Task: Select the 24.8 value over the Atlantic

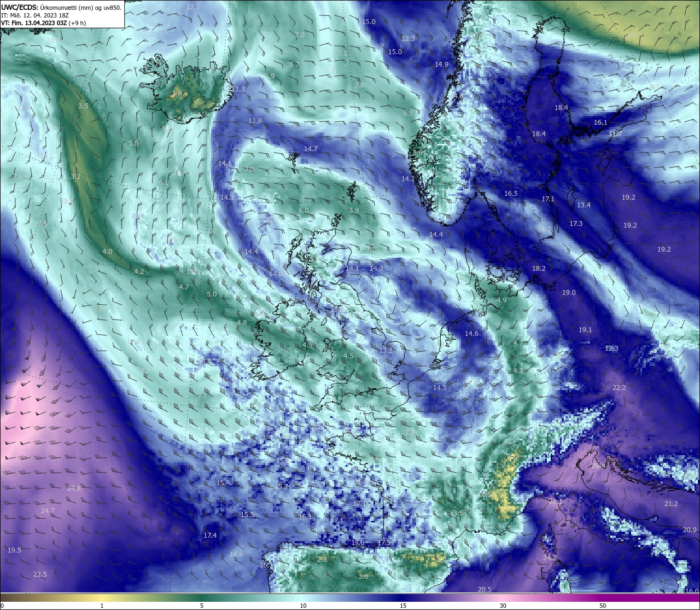Action: pyautogui.click(x=74, y=488)
